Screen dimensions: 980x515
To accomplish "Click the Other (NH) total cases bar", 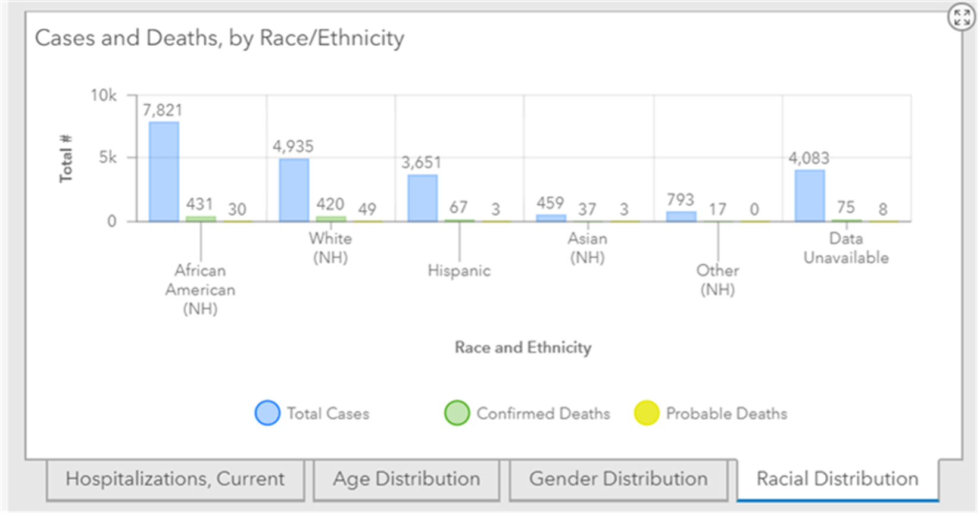I will pos(681,217).
